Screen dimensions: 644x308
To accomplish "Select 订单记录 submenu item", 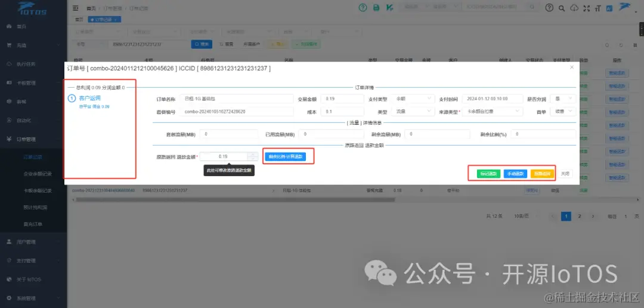I will click(x=33, y=156).
